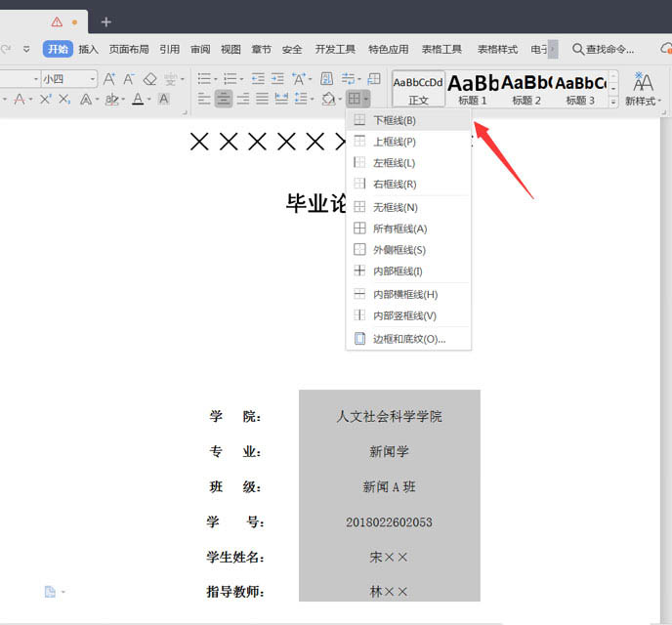The width and height of the screenshot is (672, 625).
Task: Click the justify alignment icon
Action: [x=262, y=99]
